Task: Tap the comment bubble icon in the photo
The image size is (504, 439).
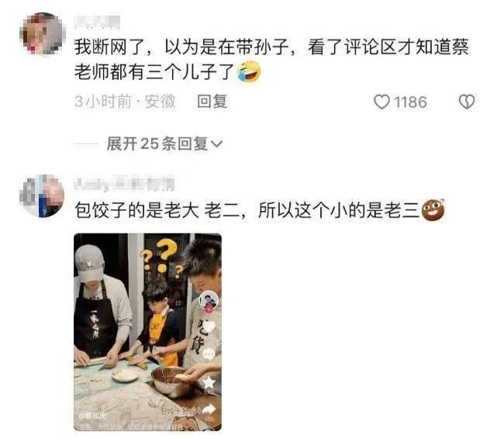Action: tap(209, 354)
